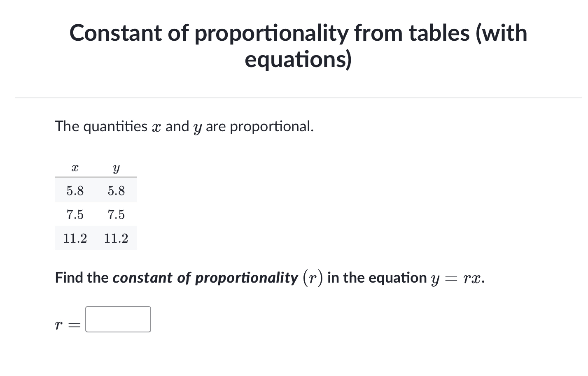The image size is (588, 376).
Task: Select the x column header in the table
Action: coord(75,168)
